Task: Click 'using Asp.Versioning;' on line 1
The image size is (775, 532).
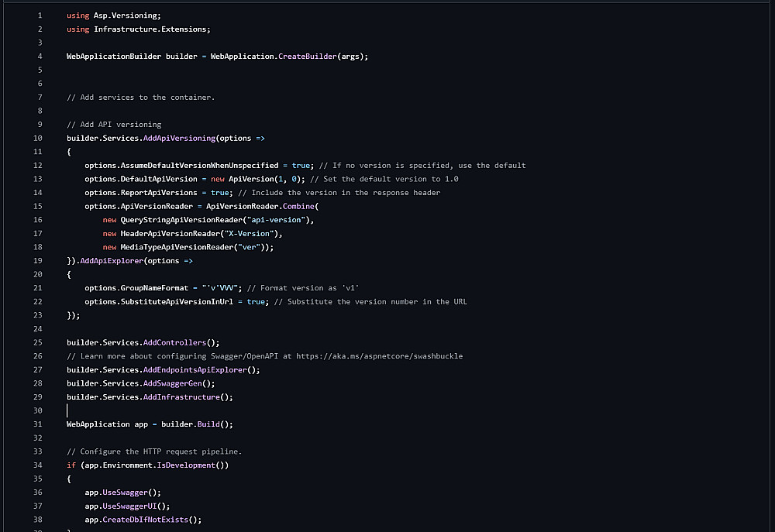Action: tap(114, 15)
